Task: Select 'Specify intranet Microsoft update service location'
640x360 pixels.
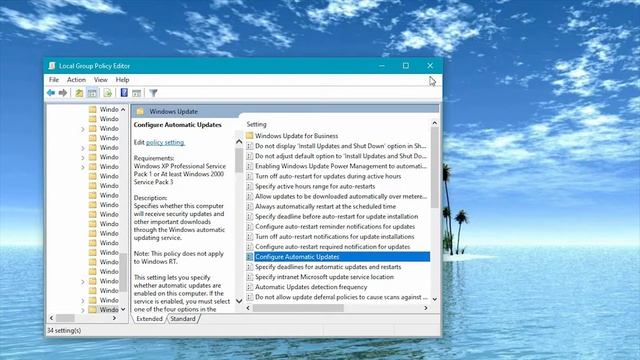Action: click(x=324, y=277)
